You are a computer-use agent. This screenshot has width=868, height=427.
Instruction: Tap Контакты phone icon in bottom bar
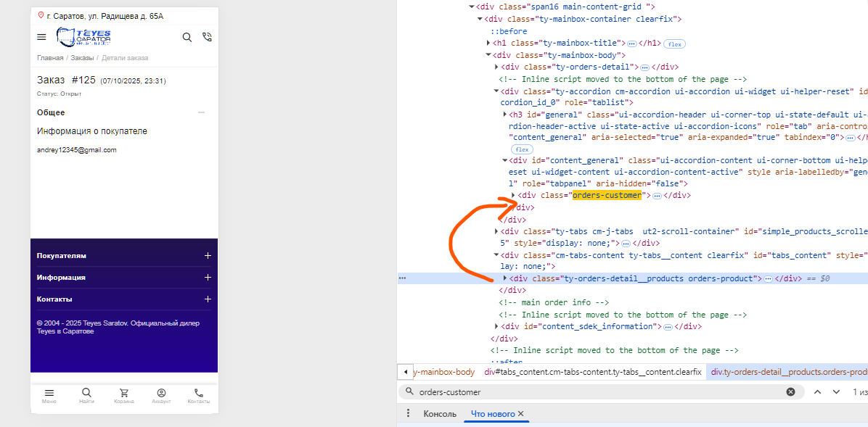click(199, 395)
